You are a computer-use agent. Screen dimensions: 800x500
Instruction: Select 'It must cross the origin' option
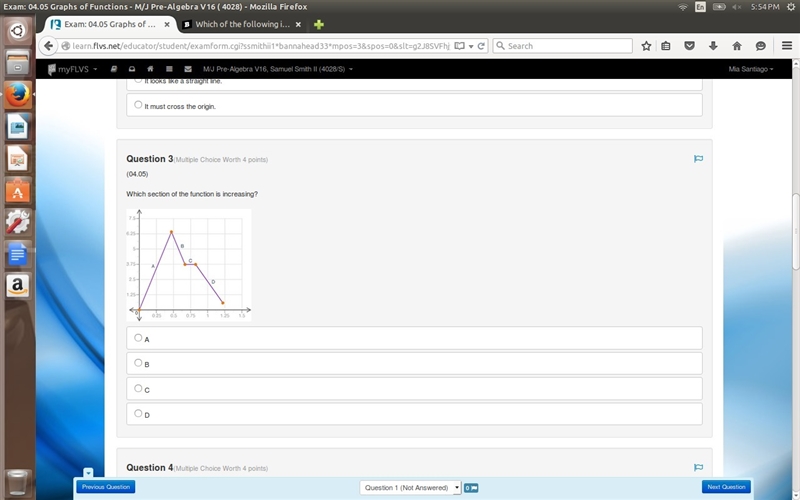click(x=138, y=105)
